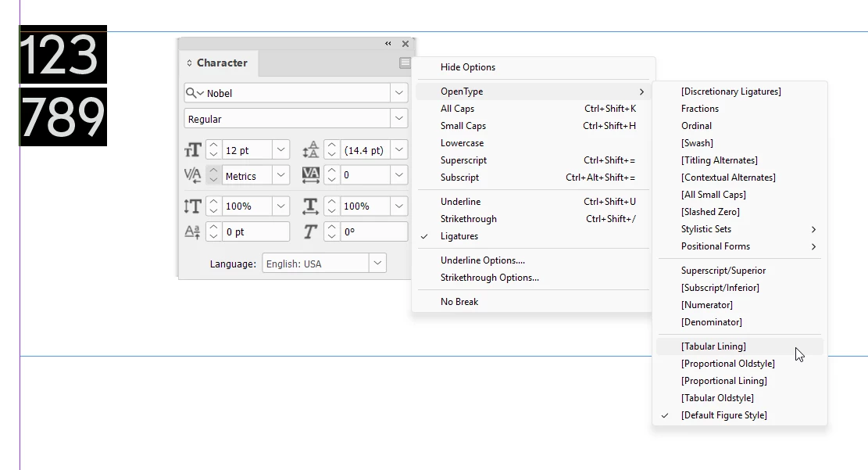Click the font size icon
The height and width of the screenshot is (470, 868).
[193, 150]
